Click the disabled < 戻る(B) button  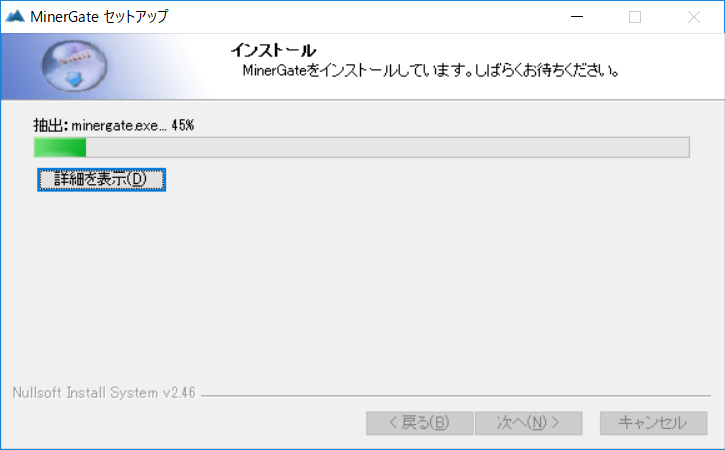coord(419,423)
